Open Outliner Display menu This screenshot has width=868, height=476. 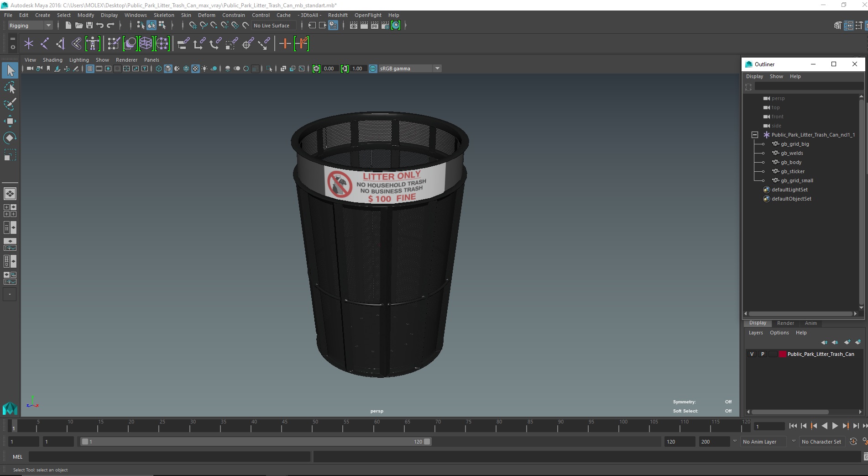[754, 76]
